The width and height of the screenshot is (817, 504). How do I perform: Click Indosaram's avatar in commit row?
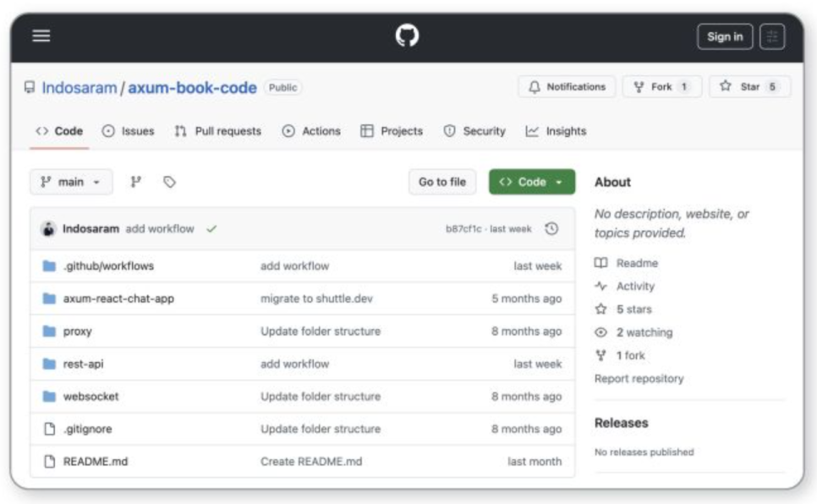click(x=48, y=229)
